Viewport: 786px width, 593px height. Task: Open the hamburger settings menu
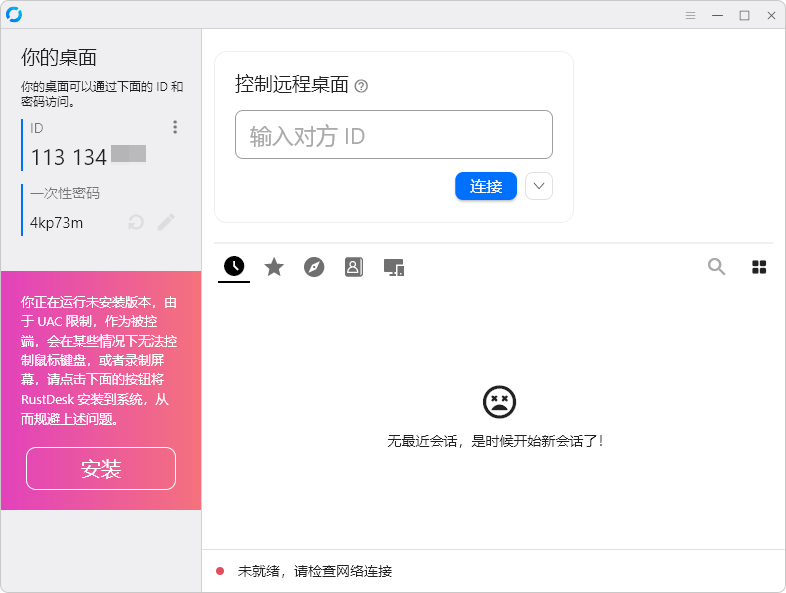click(690, 16)
